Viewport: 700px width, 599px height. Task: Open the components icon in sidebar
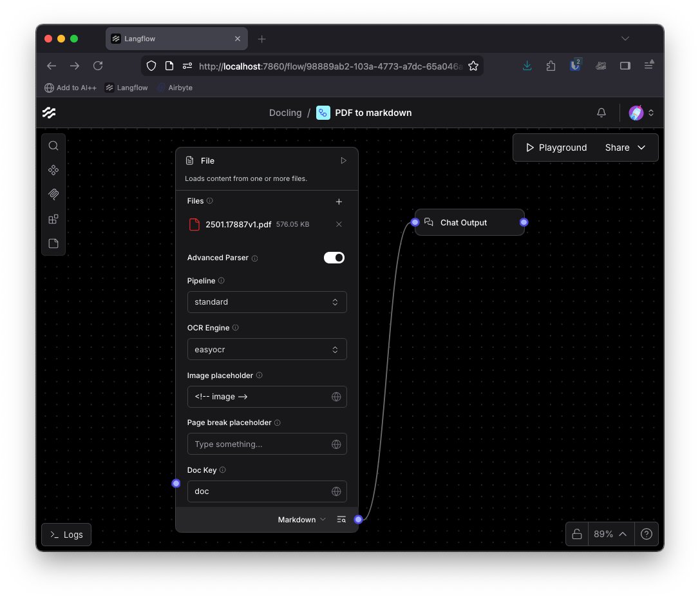(53, 170)
